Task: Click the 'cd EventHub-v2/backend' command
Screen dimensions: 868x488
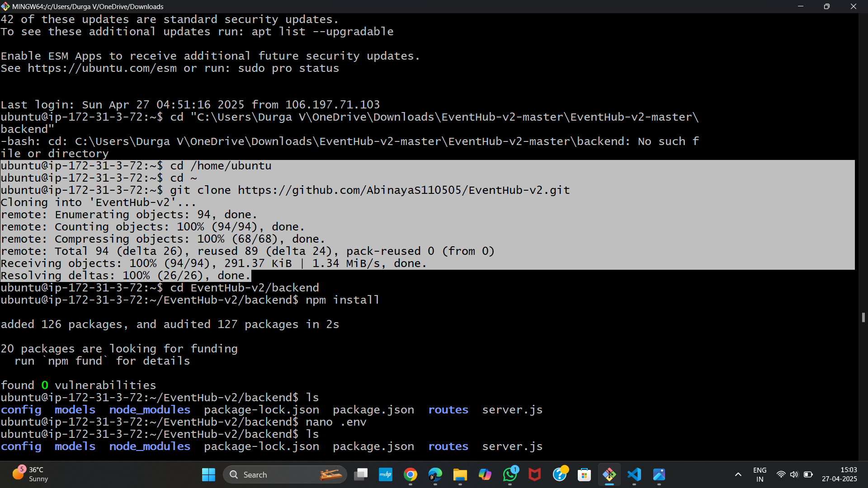Action: (245, 288)
